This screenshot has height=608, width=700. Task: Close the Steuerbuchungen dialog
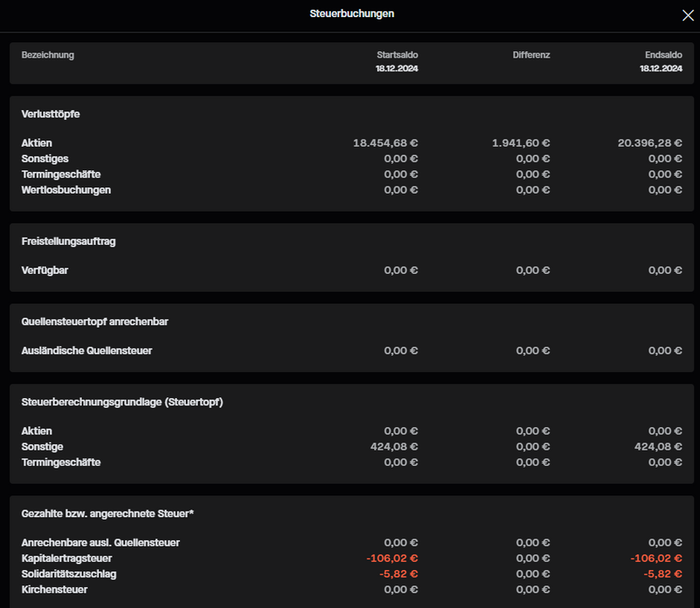[x=687, y=15]
